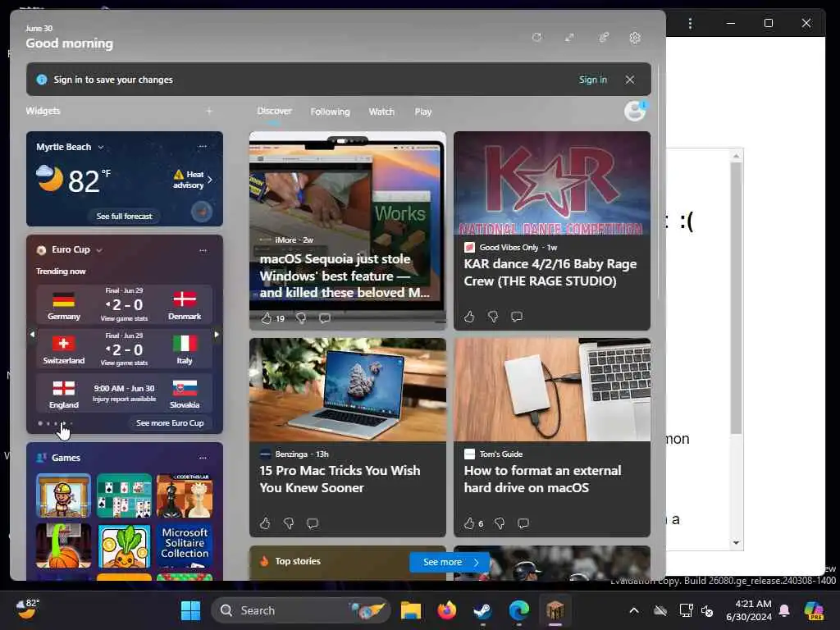
Task: Expand the Euro Cup league dropdown
Action: [x=99, y=250]
